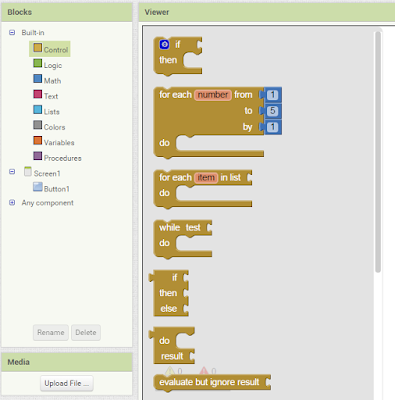This screenshot has height=400, width=395.
Task: Select the Logic category green square icon
Action: [38, 63]
